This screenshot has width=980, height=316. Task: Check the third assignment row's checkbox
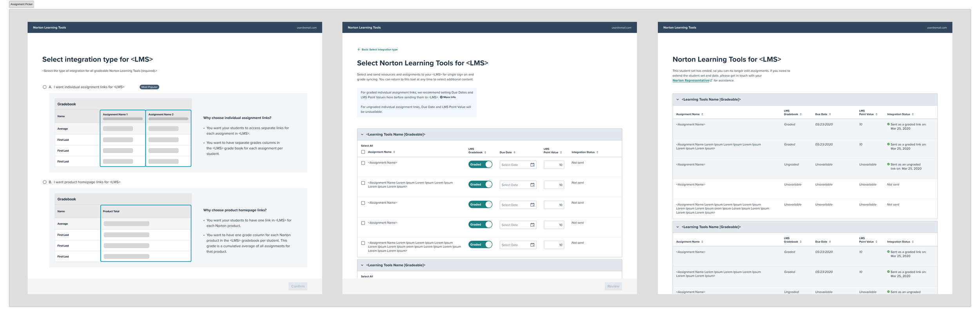[363, 203]
